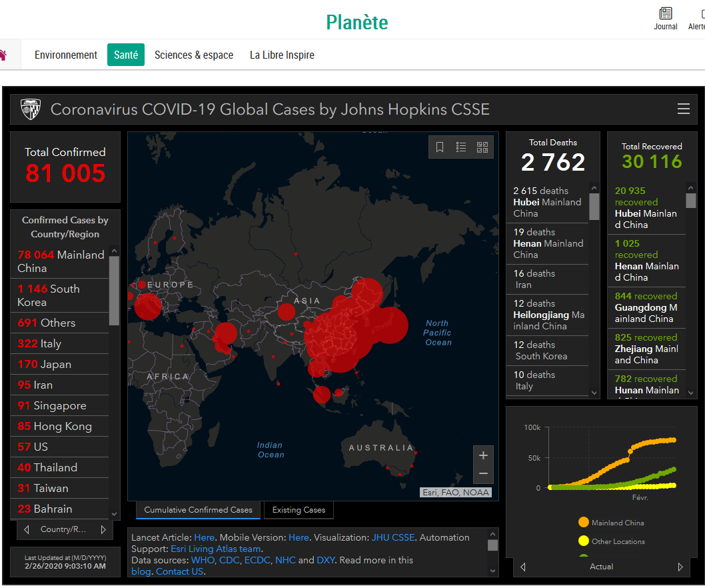Screen dimensions: 705x588
Task: Open La Libre Inspire section
Action: click(x=282, y=55)
